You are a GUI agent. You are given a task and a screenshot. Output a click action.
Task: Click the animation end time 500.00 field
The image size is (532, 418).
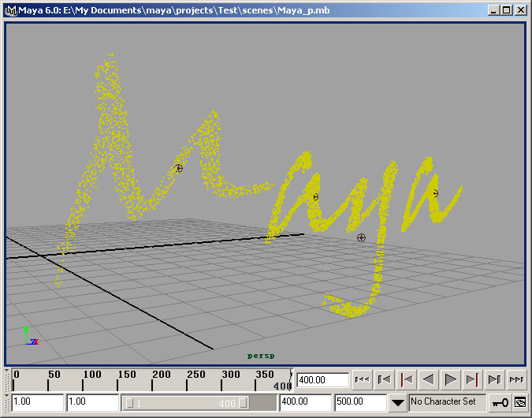[361, 402]
